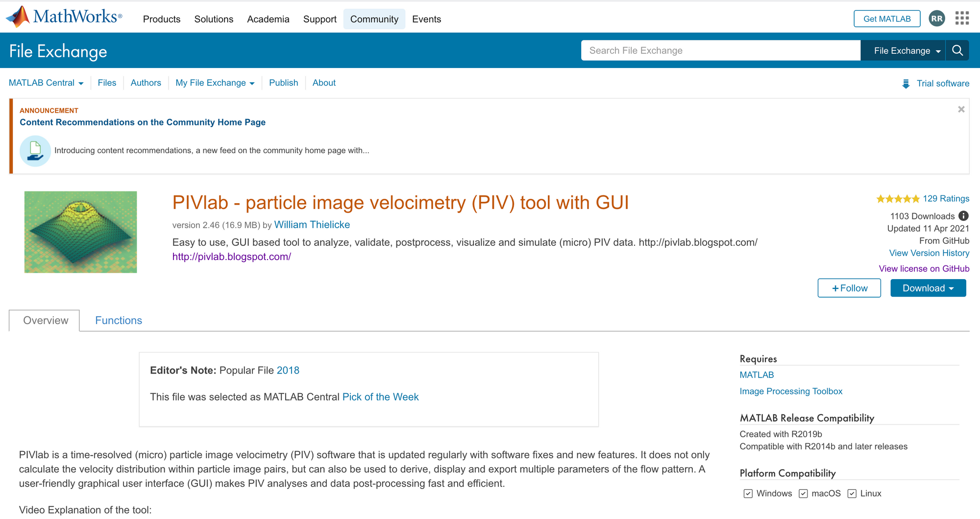Open the MATLAB Central dropdown
The width and height of the screenshot is (980, 519).
[46, 83]
